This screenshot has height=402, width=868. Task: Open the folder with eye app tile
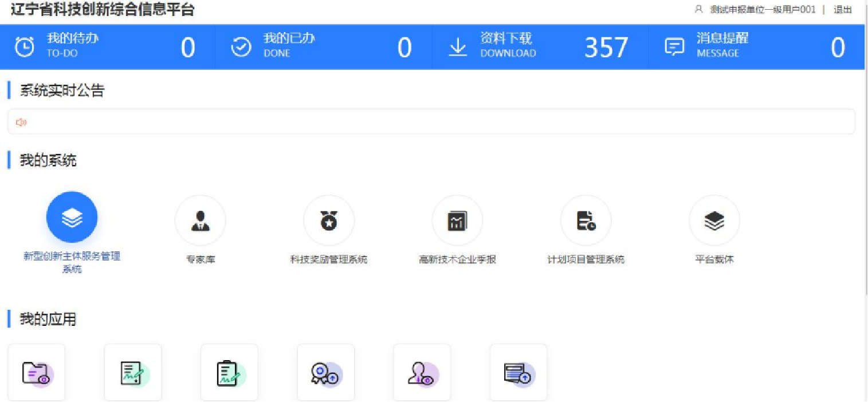click(37, 373)
